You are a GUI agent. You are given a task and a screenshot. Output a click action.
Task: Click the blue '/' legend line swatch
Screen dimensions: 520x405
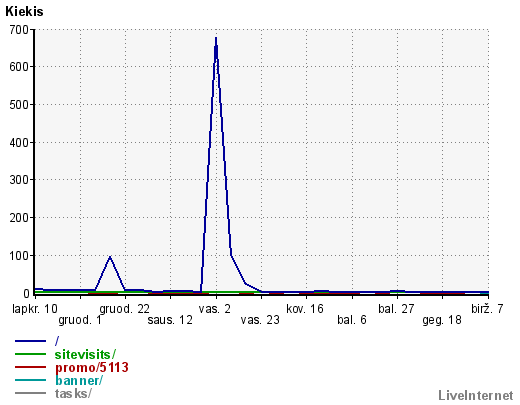30,341
